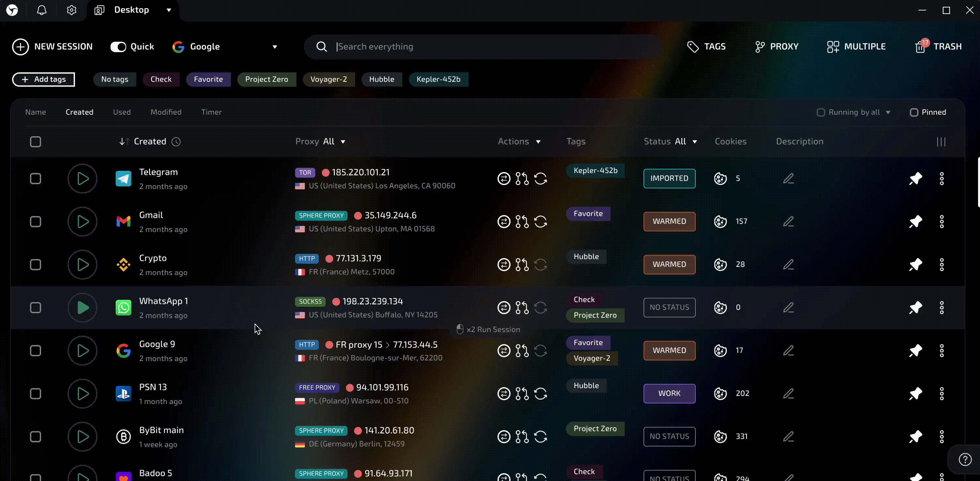Check the Pinned filter checkbox
The width and height of the screenshot is (980, 481).
[914, 112]
